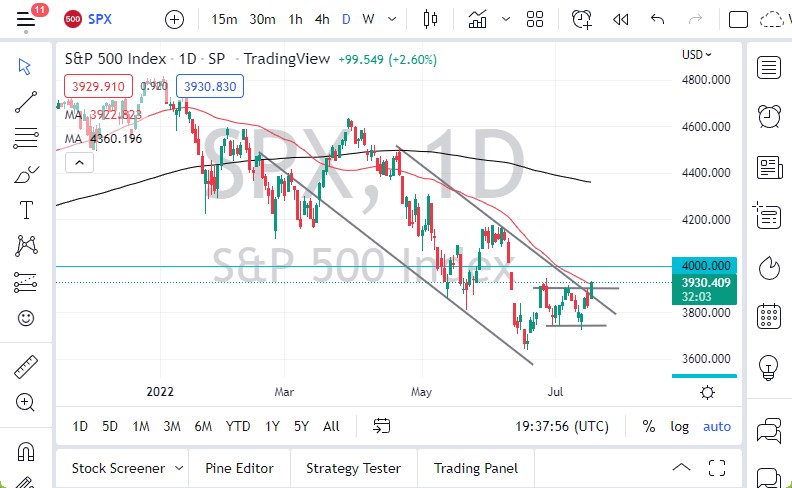
Task: Open the Go to date calendar icon
Action: pyautogui.click(x=381, y=426)
